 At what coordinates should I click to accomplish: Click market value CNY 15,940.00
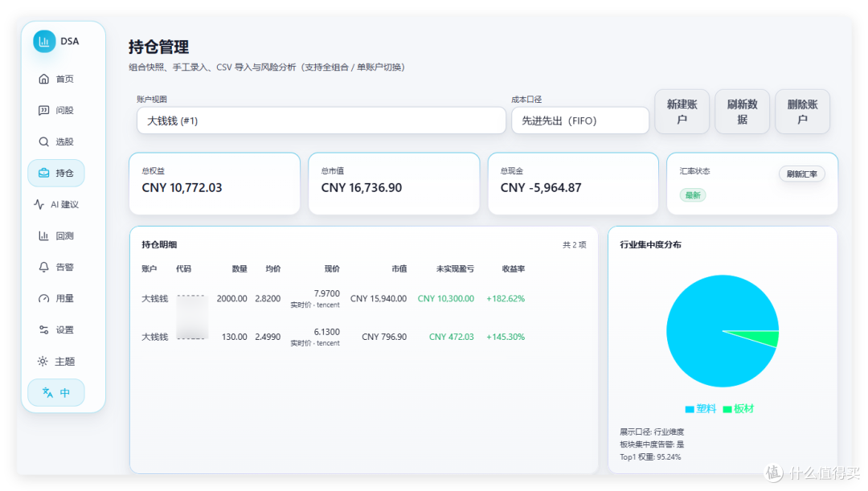tap(379, 298)
